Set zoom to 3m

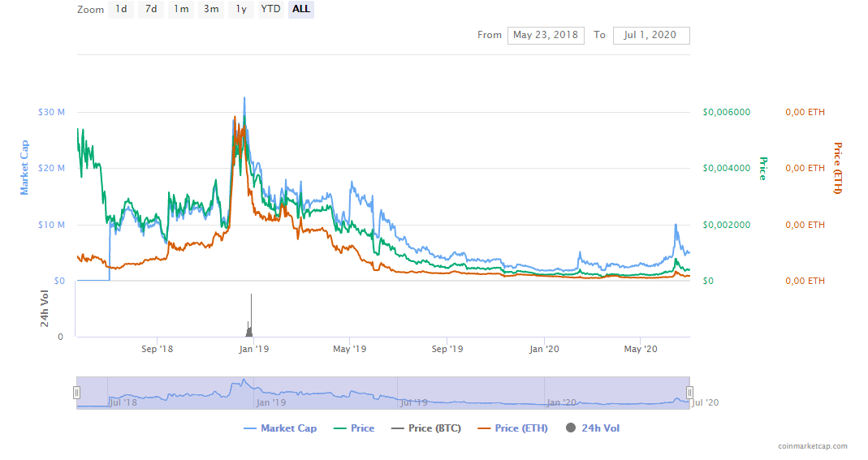211,10
